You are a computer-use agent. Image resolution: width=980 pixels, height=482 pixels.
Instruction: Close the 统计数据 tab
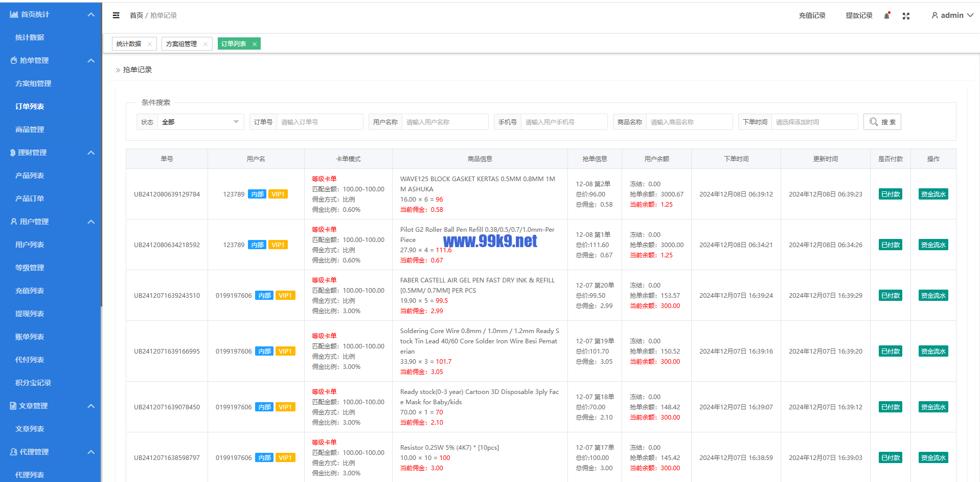(x=150, y=44)
